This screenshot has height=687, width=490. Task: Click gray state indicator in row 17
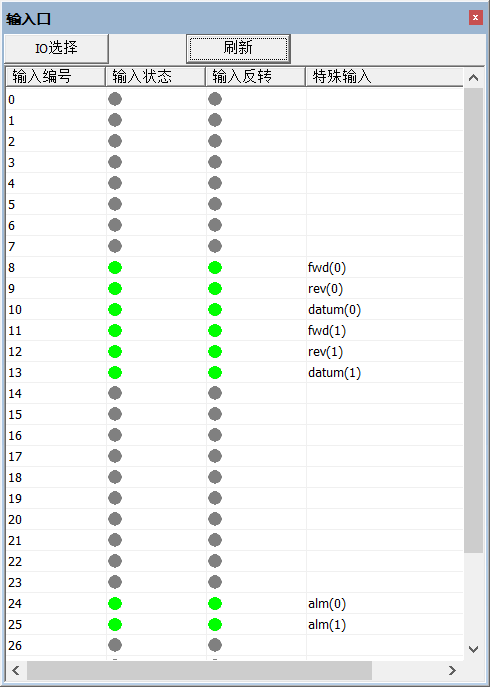coord(115,457)
